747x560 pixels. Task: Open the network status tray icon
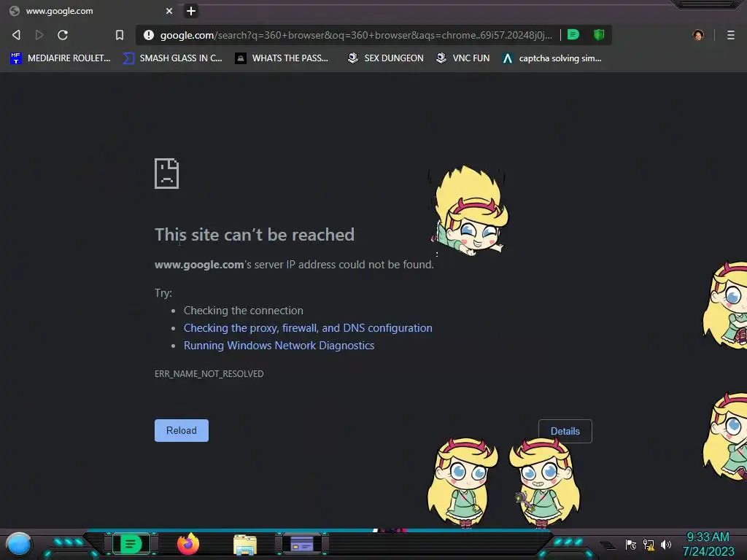[649, 545]
